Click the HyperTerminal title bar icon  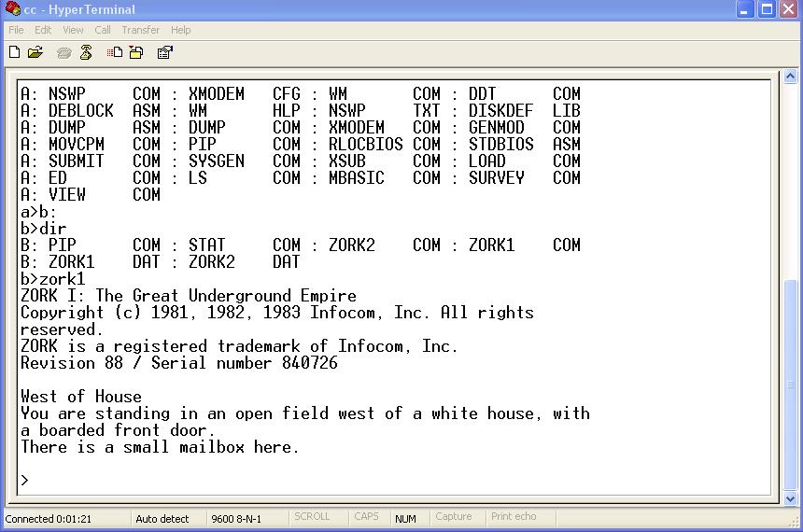point(12,8)
